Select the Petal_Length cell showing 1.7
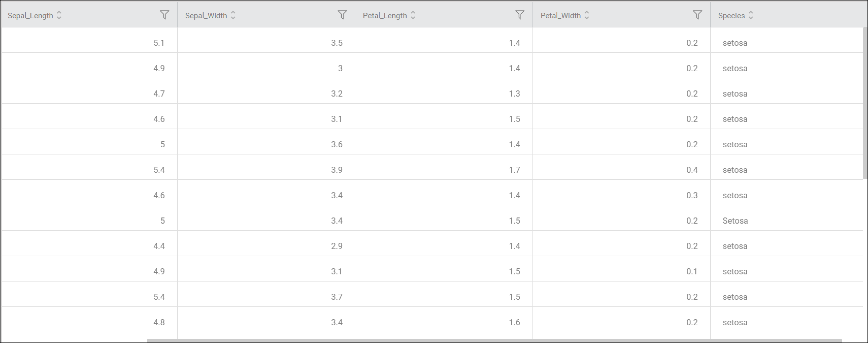 pyautogui.click(x=444, y=170)
